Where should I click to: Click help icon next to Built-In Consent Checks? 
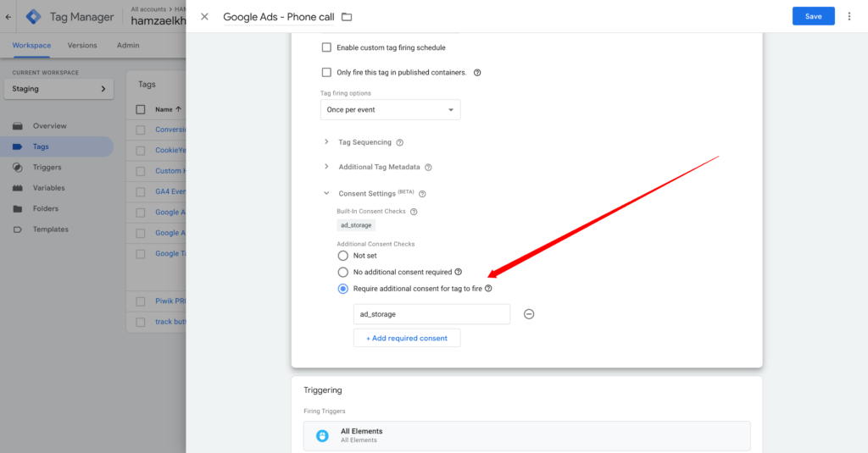point(414,212)
